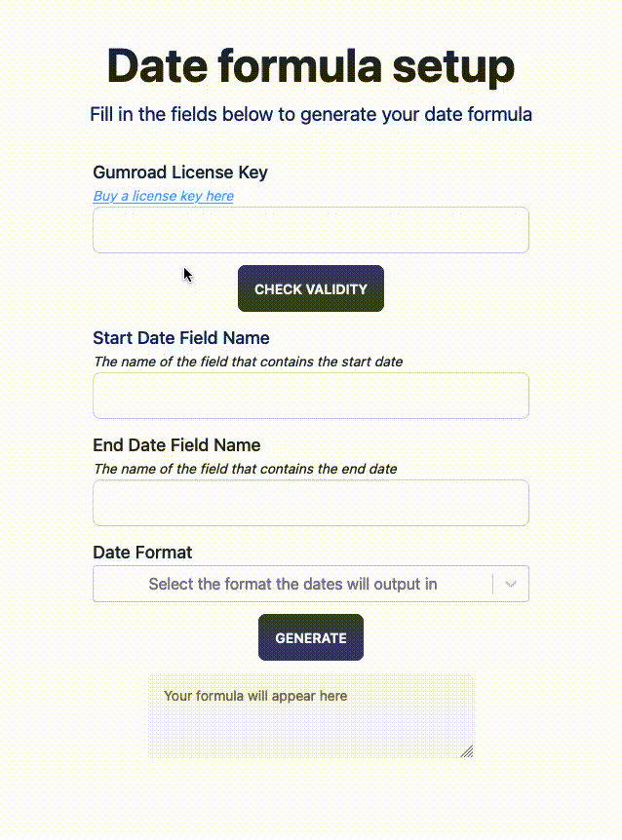Image resolution: width=622 pixels, height=840 pixels.
Task: Select the 'End Date Field Name' label
Action: [x=176, y=445]
